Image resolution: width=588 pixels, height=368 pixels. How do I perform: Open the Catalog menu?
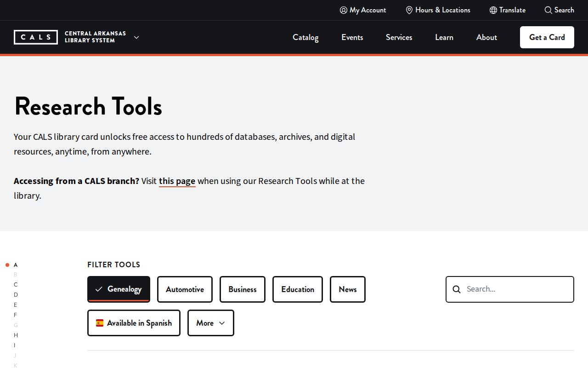click(x=305, y=37)
